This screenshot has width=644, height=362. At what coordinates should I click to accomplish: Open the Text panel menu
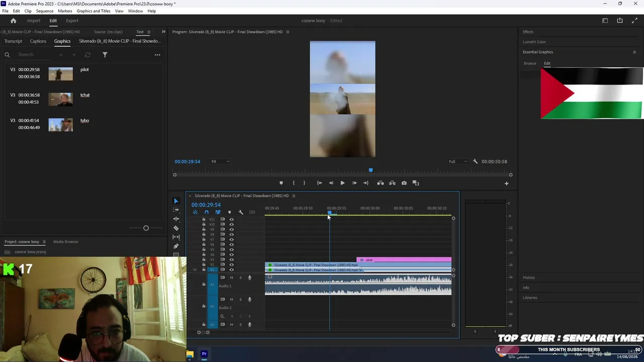(148, 32)
